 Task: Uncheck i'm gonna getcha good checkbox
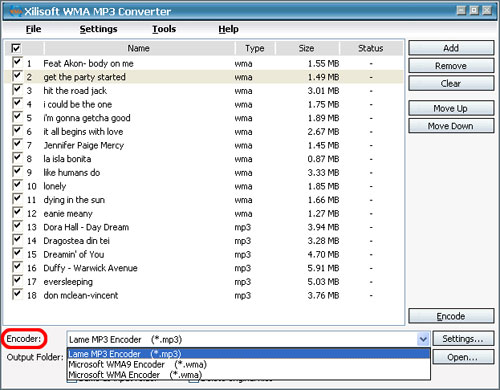tap(17, 117)
